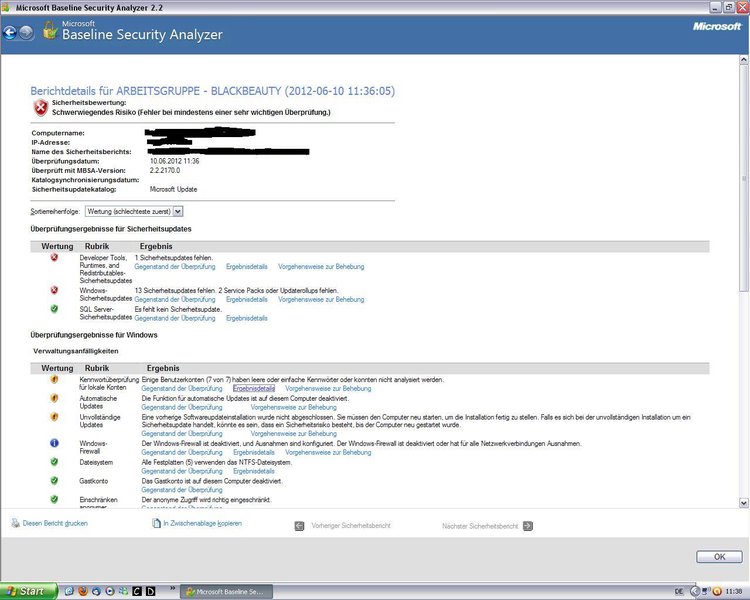Click the taskbar clock showing 11:38
This screenshot has height=600, width=750.
point(734,592)
